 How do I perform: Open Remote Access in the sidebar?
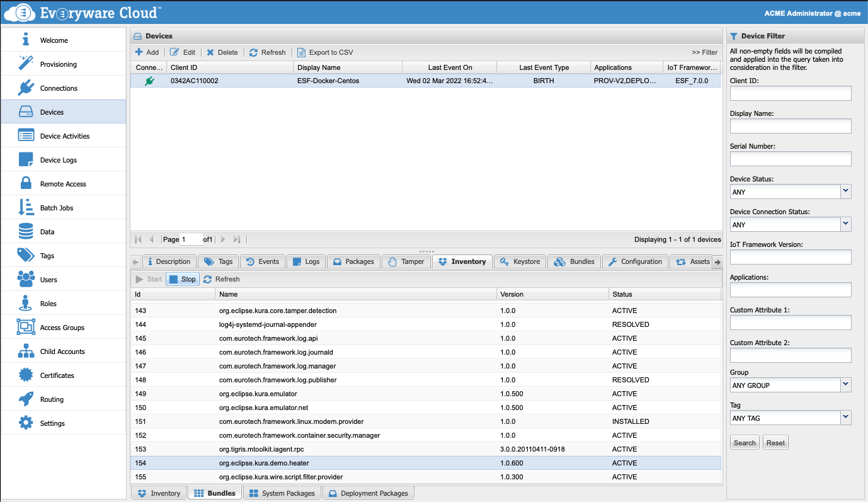[x=63, y=184]
